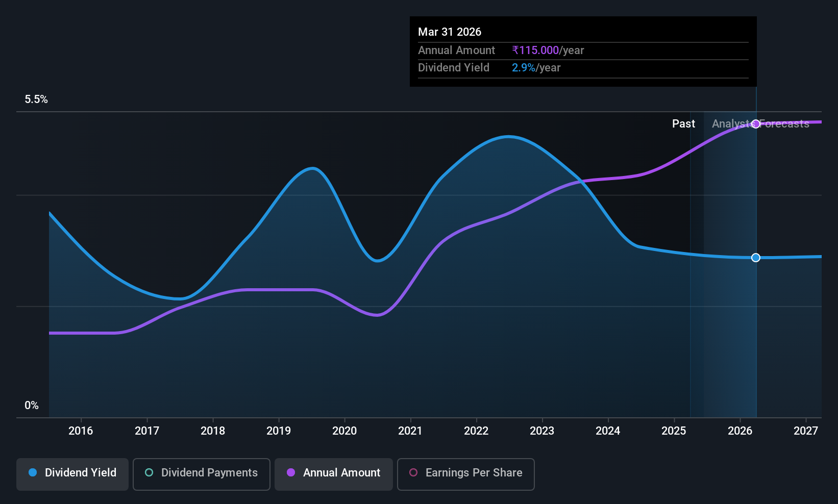
Task: Click the 2025 x-axis label
Action: (674, 431)
